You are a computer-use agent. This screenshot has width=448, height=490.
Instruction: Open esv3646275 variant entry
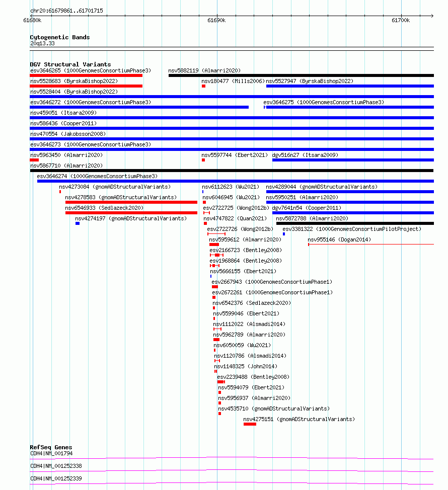(324, 103)
